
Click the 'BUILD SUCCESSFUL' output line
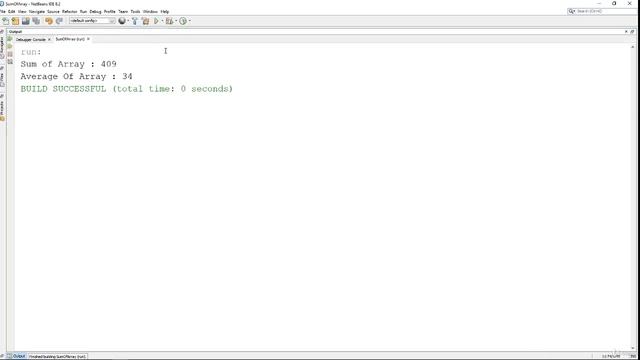pyautogui.click(x=127, y=89)
